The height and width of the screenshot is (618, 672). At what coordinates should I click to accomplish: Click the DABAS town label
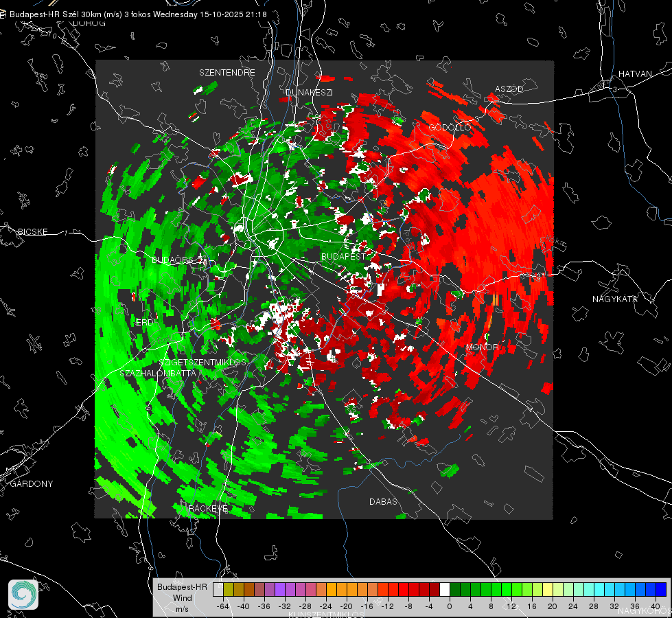[x=383, y=501]
